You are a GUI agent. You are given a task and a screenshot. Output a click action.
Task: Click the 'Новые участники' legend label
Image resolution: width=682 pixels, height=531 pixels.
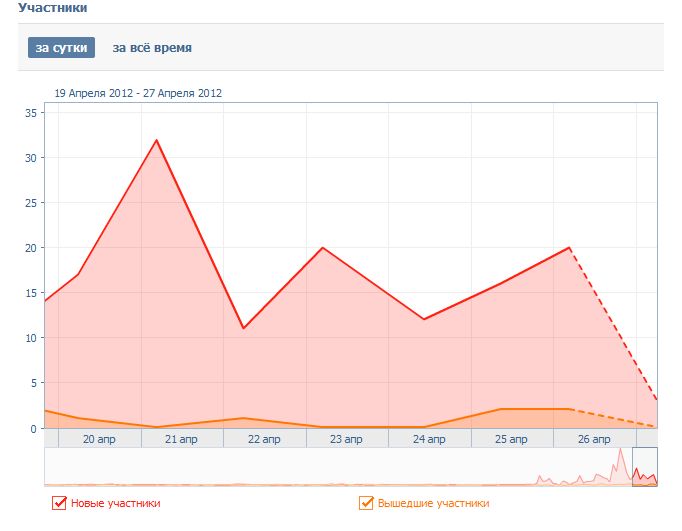115,503
